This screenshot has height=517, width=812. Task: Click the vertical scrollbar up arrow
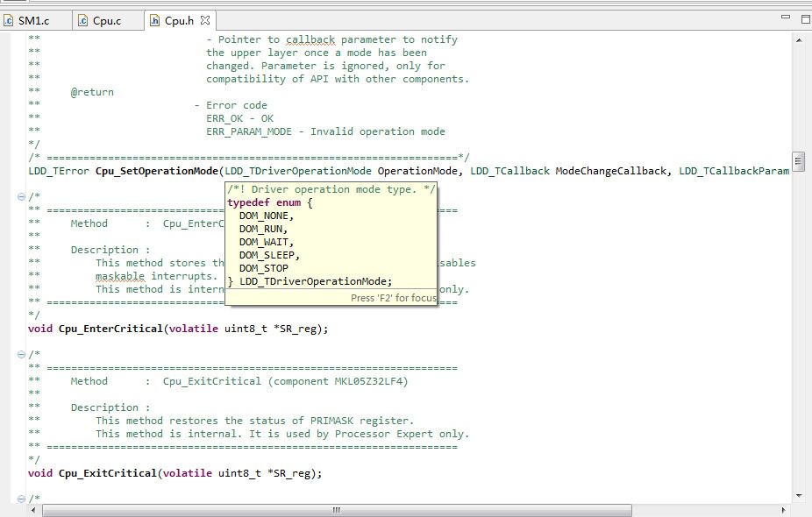pos(798,39)
